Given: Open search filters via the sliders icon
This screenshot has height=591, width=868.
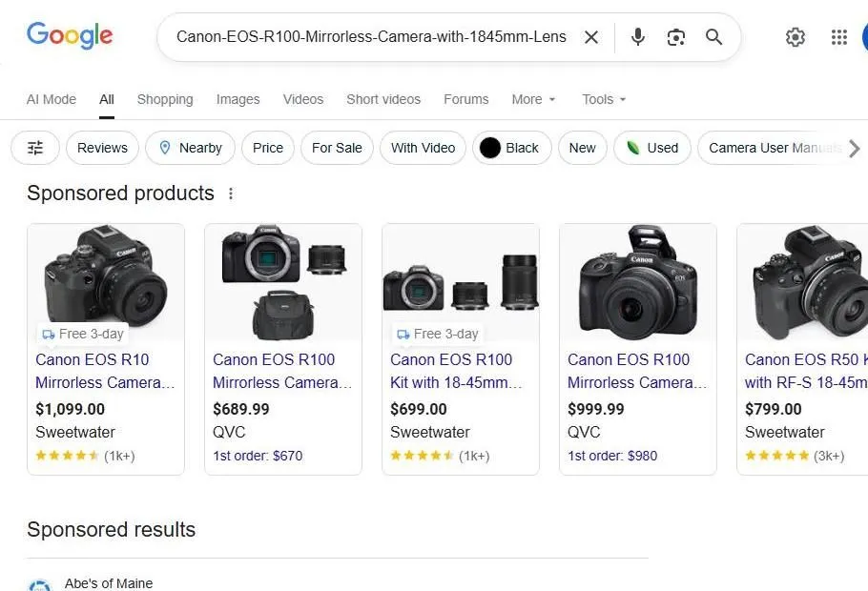Looking at the screenshot, I should coord(34,148).
